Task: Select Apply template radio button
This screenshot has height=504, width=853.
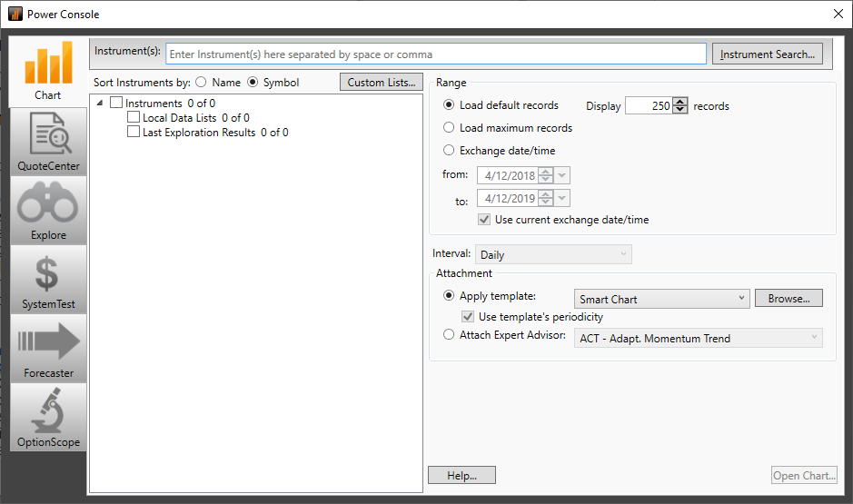Action: point(449,296)
